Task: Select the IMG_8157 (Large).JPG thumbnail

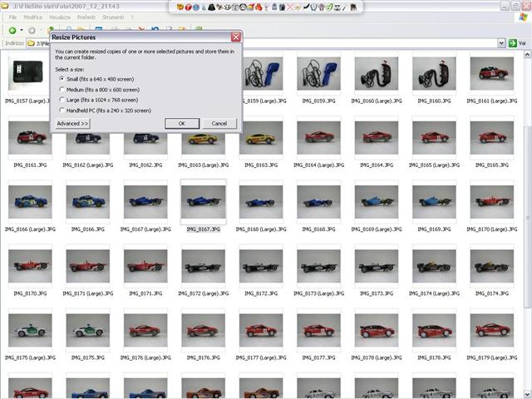Action: click(28, 73)
